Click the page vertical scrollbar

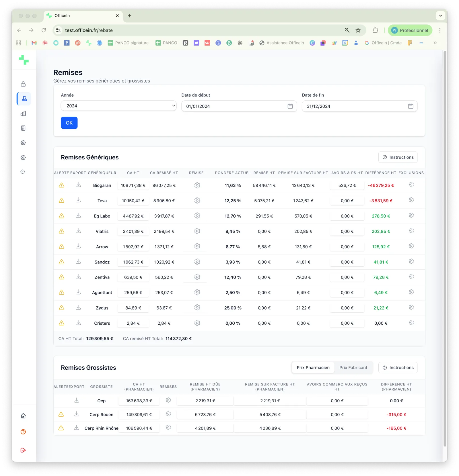445,248
